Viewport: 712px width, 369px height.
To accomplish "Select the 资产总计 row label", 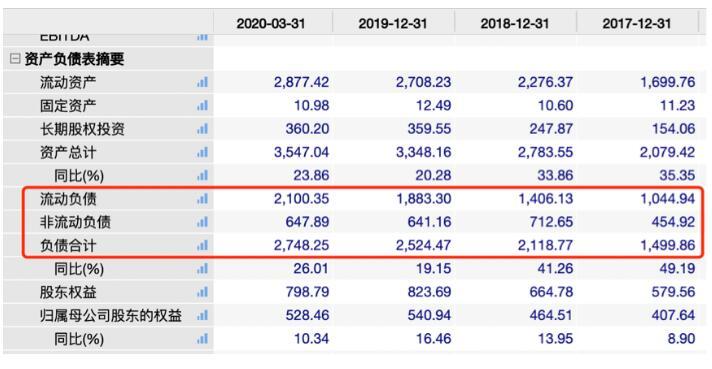I will (68, 152).
